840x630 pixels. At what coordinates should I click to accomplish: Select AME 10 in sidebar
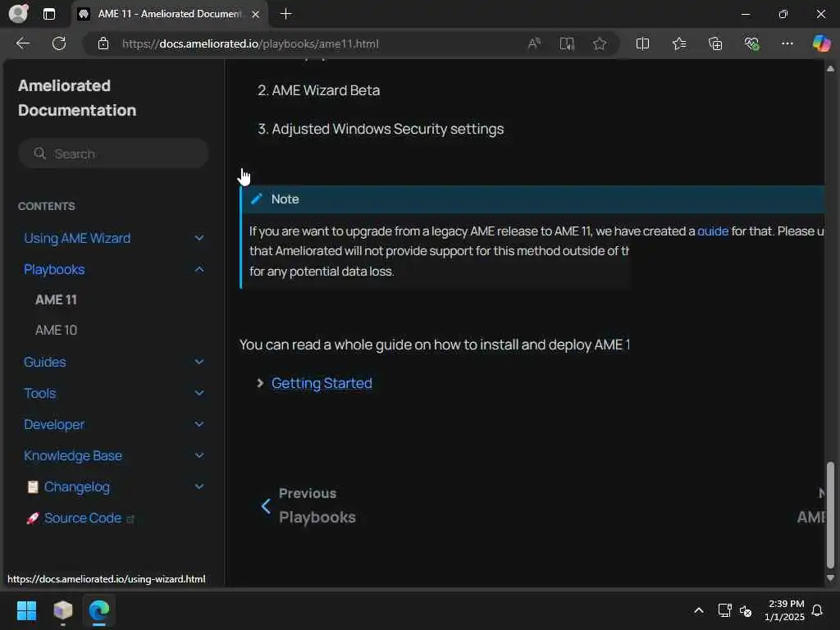[x=56, y=330]
